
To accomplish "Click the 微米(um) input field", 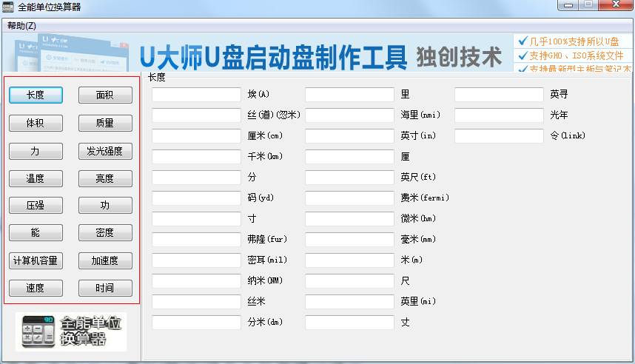I will (x=349, y=219).
